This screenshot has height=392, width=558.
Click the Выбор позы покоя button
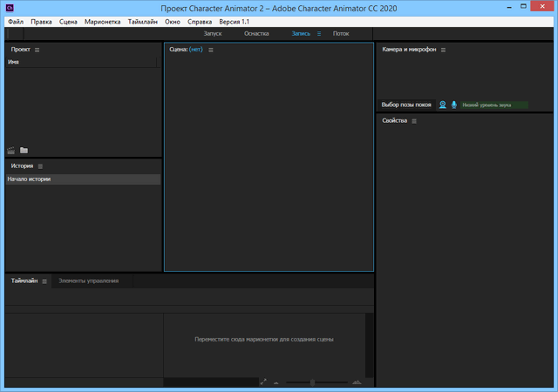(x=406, y=105)
